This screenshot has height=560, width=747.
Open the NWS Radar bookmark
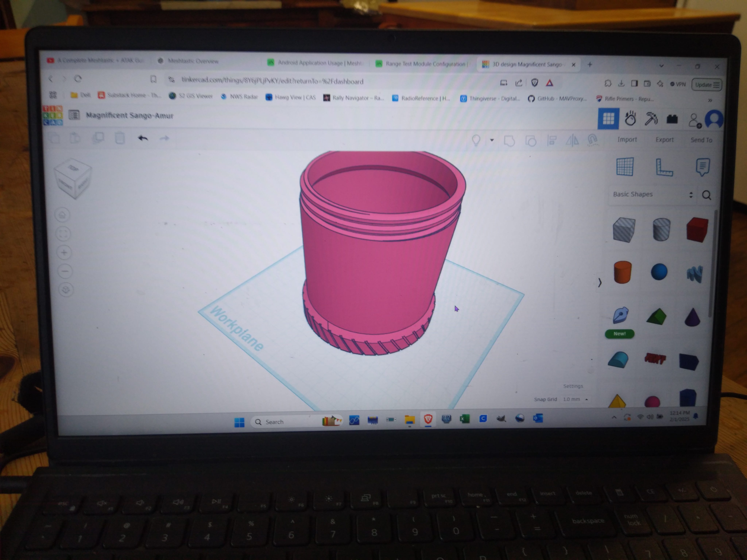tap(239, 97)
